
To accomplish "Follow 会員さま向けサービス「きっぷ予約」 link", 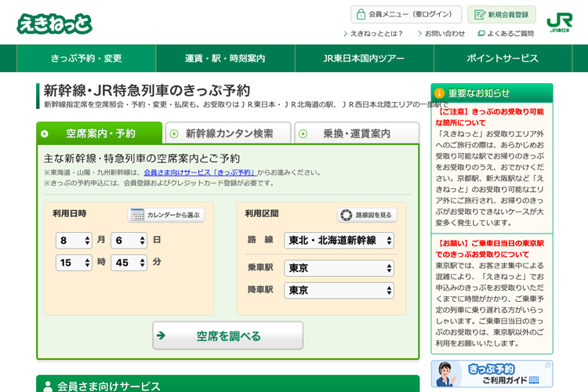I will [x=200, y=172].
